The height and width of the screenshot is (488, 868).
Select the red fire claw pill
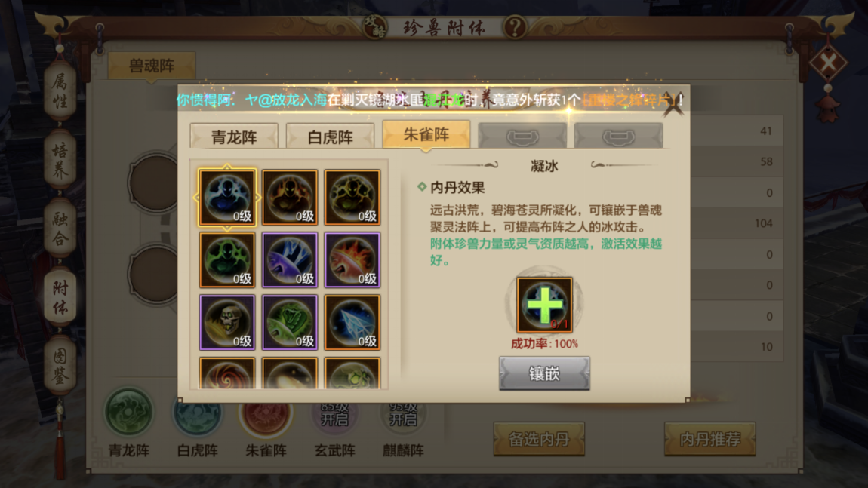[352, 260]
